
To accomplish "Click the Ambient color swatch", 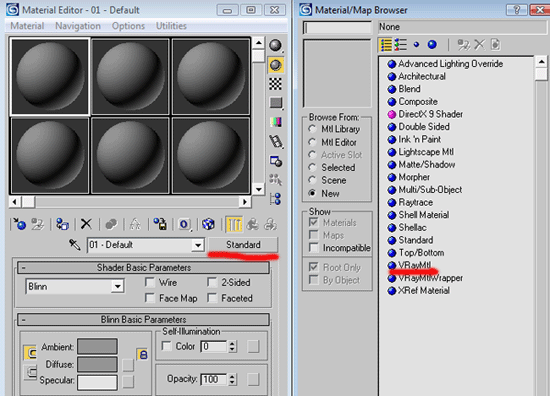I will pyautogui.click(x=97, y=347).
